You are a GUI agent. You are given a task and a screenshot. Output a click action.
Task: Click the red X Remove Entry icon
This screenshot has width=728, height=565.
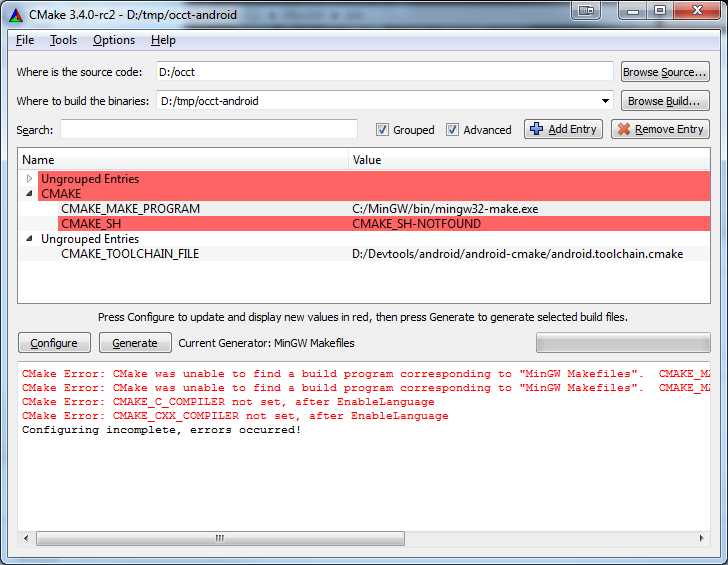point(624,129)
